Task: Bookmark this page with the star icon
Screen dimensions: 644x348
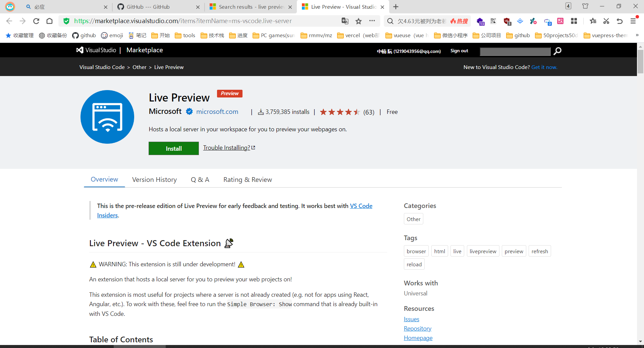Action: coord(359,21)
